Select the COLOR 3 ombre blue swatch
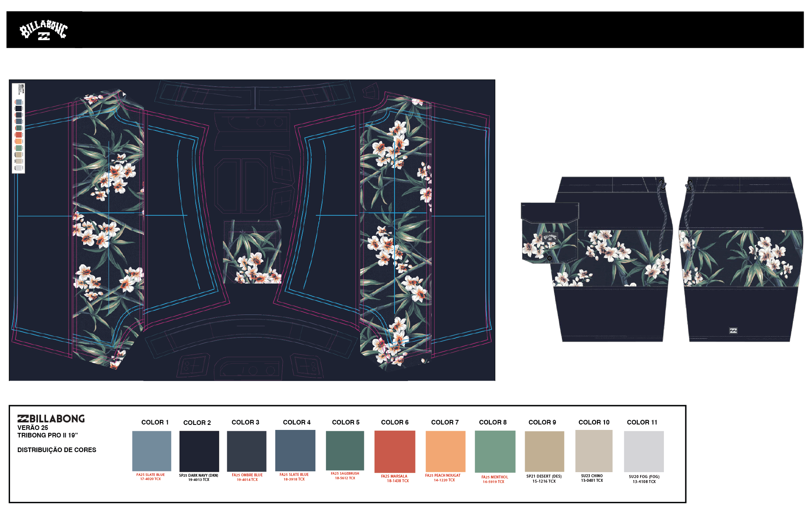812x519 pixels. click(246, 451)
